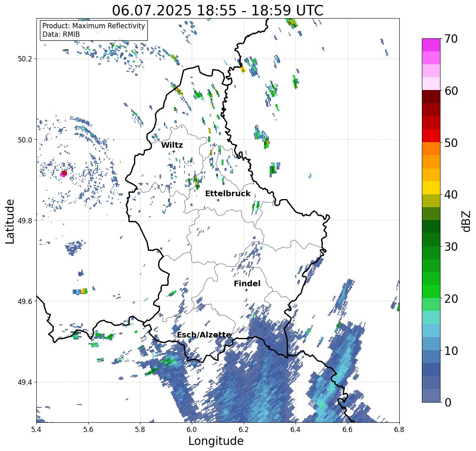The image size is (476, 451).
Task: Click the red radar location marker
Action: (64, 173)
